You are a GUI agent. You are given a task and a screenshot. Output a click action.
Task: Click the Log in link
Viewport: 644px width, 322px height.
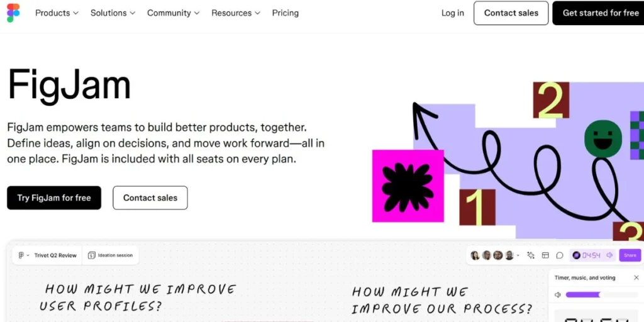[453, 13]
